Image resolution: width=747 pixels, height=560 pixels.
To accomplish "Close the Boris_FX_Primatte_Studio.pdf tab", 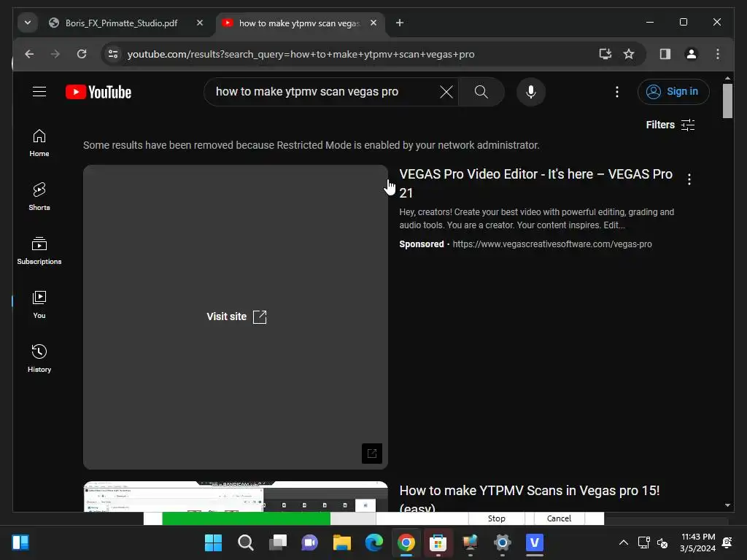I will [200, 23].
